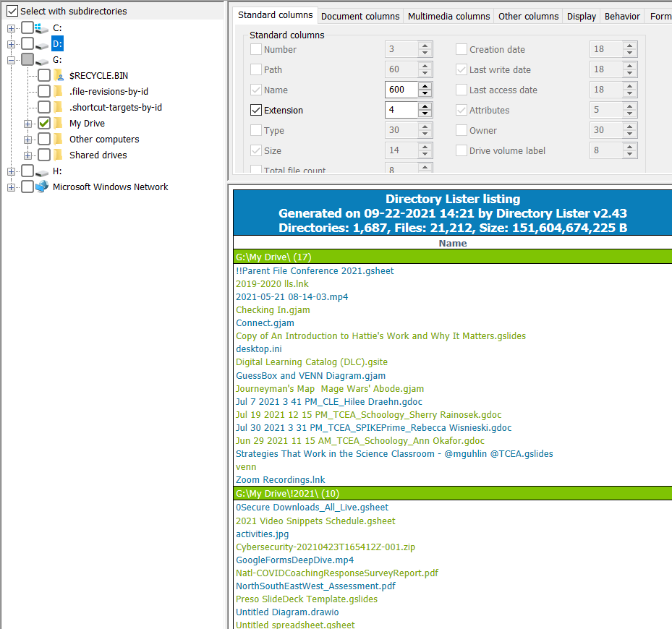Open the Behavior tab
Image resolution: width=672 pixels, height=629 pixels.
coord(622,17)
